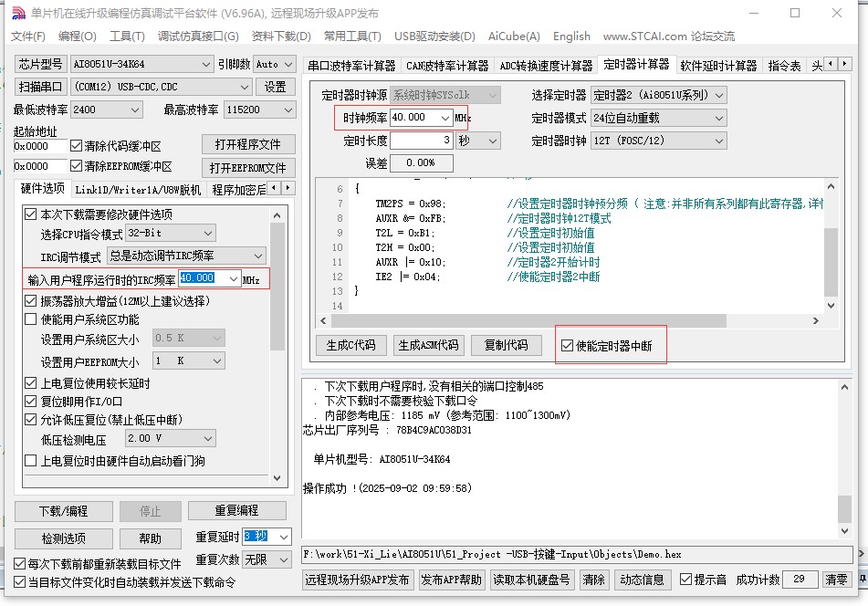868x606 pixels.
Task: Open the 文件(F) menu
Action: tap(27, 37)
